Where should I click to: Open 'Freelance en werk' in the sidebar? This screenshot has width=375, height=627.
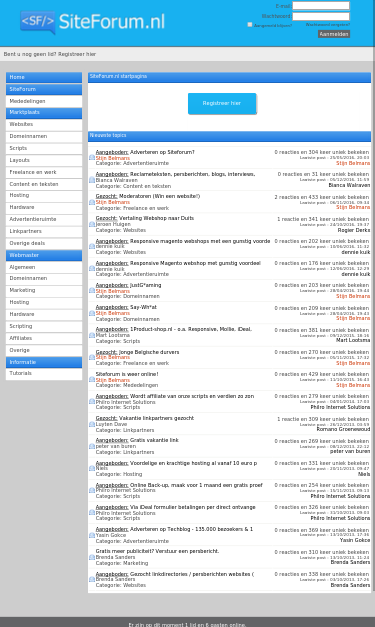pos(44,172)
